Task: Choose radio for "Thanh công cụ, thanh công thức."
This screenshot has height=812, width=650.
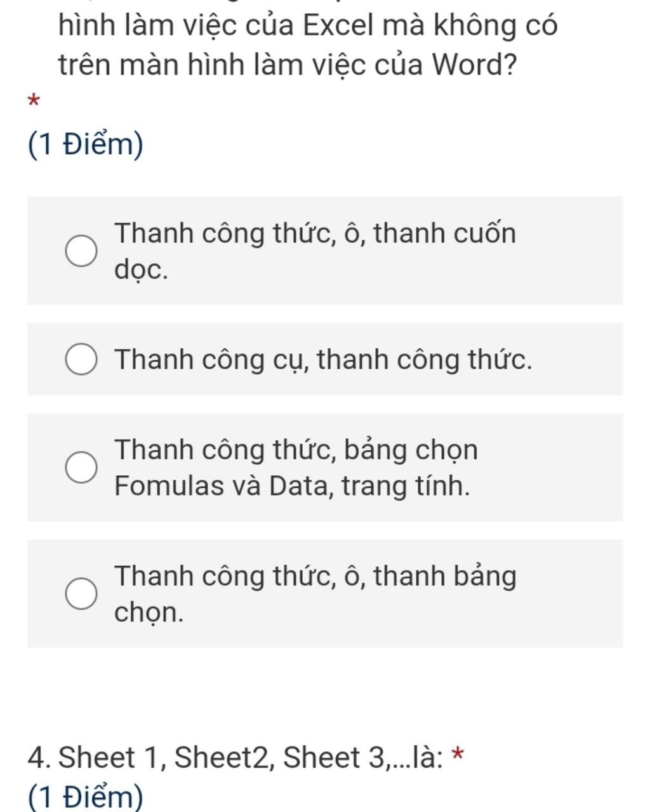Action: tap(82, 360)
